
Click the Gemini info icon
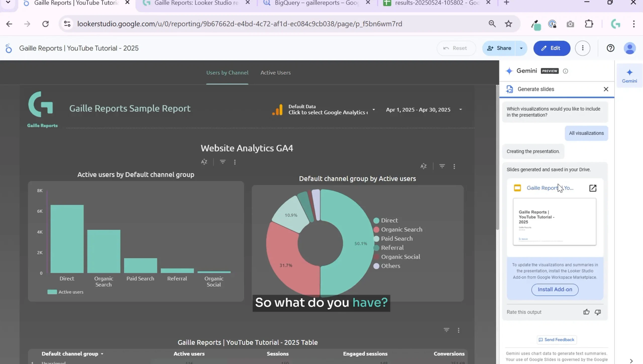[x=565, y=71]
